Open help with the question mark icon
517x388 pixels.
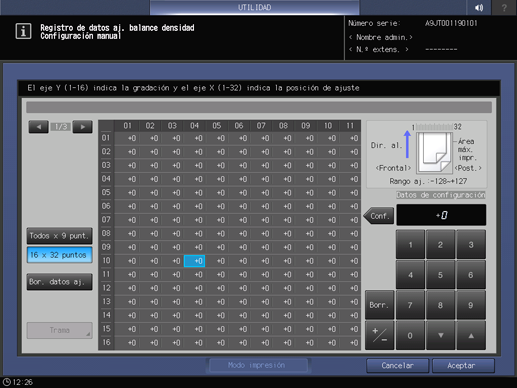pos(504,7)
